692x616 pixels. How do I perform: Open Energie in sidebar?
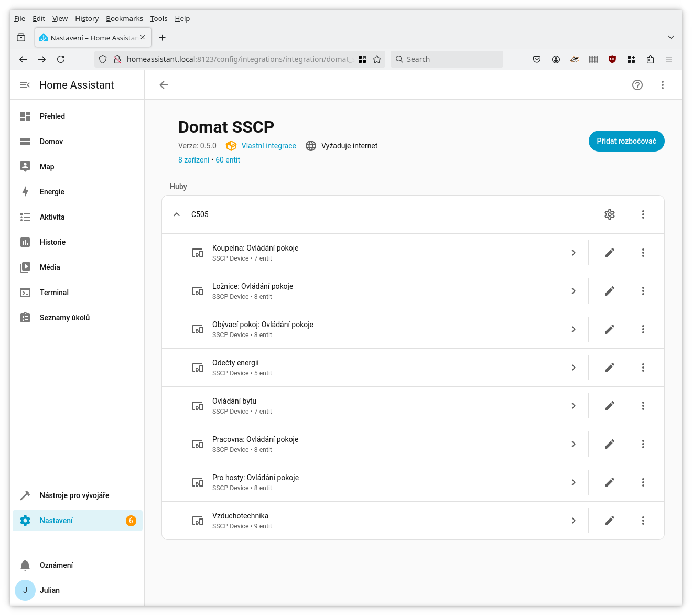(x=78, y=192)
